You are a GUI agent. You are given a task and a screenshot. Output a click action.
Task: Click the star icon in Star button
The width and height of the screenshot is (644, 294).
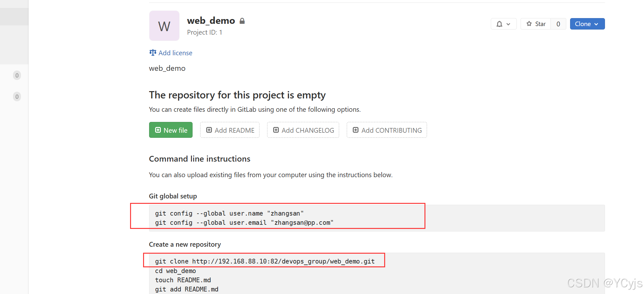click(x=529, y=23)
